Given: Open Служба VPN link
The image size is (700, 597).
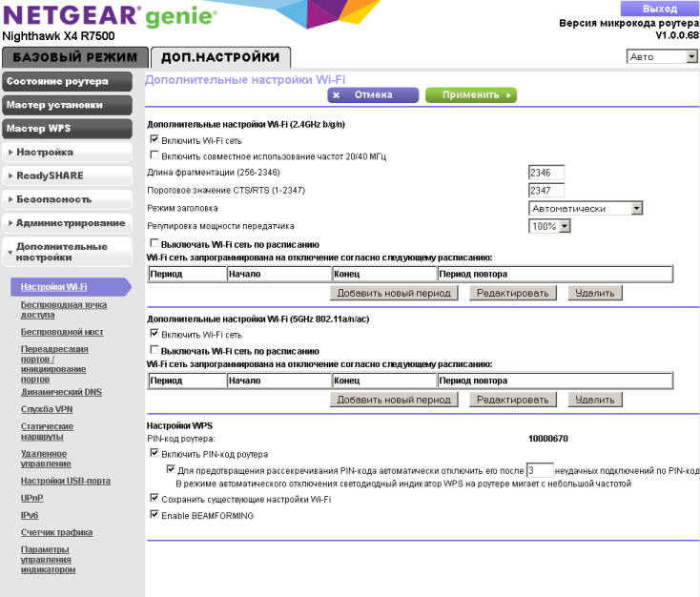Looking at the screenshot, I should point(47,409).
